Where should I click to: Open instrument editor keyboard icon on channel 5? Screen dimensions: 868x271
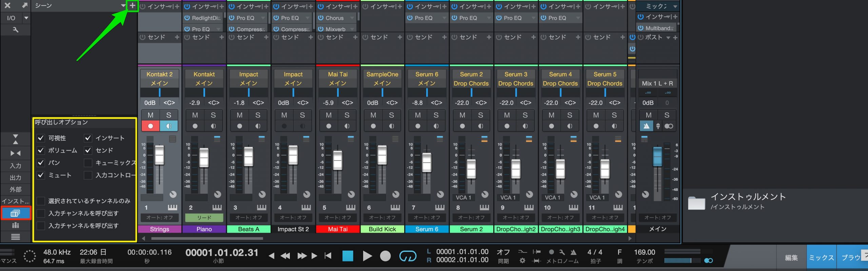click(x=351, y=207)
